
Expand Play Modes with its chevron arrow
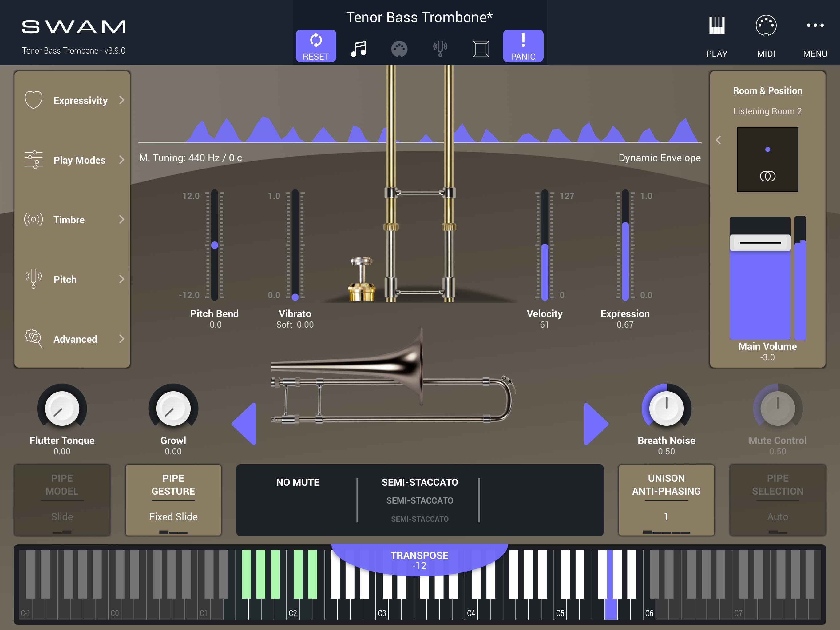tap(121, 160)
